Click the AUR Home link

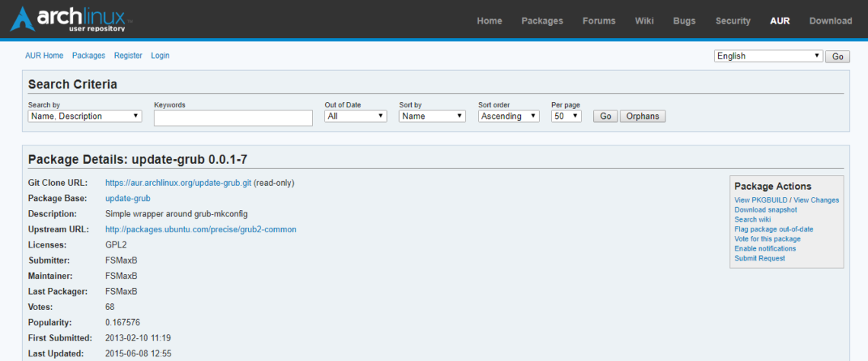pos(44,56)
